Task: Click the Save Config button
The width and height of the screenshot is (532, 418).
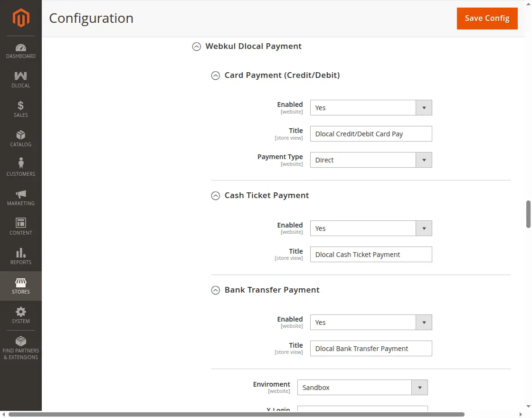Action: (x=487, y=19)
